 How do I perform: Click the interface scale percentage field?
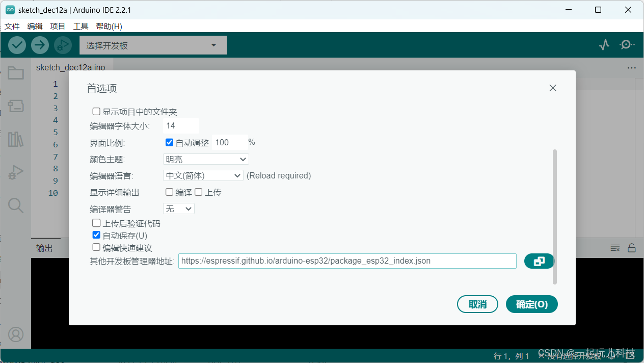229,142
